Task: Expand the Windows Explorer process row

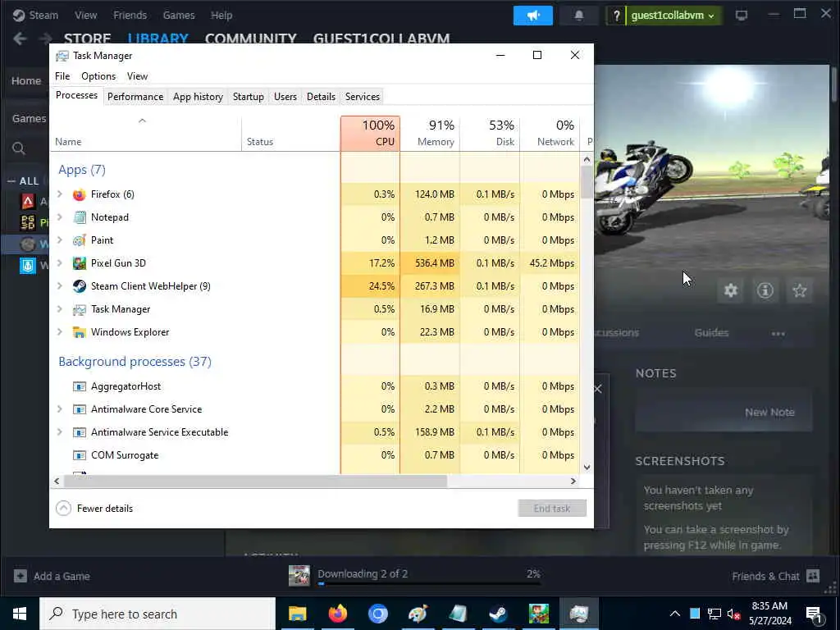Action: (x=60, y=332)
